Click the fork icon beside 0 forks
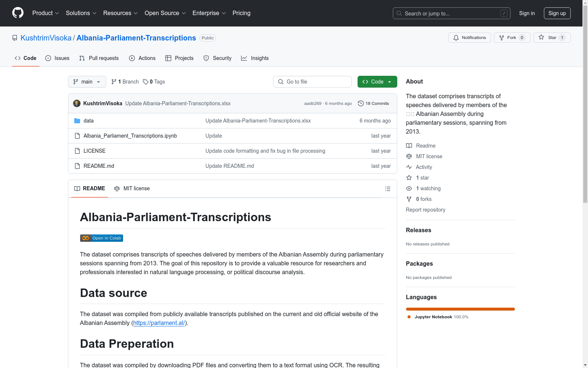The height and width of the screenshot is (368, 588). (x=409, y=199)
